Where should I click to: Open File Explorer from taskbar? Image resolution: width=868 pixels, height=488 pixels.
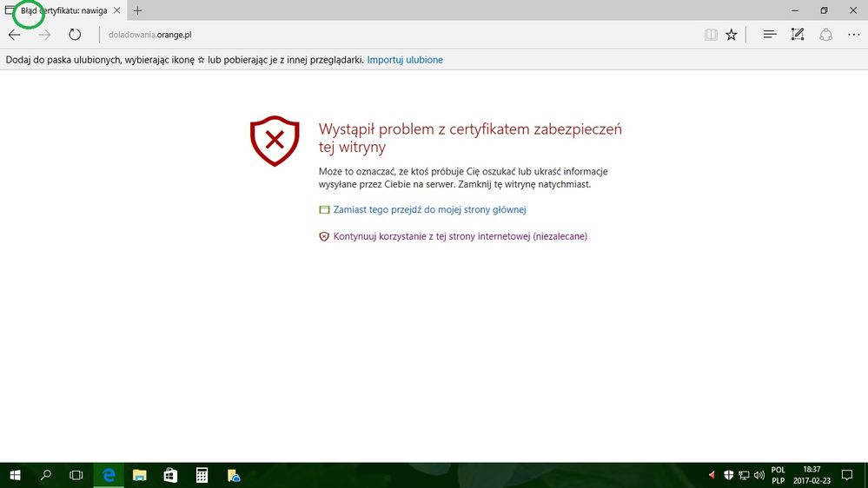click(140, 475)
